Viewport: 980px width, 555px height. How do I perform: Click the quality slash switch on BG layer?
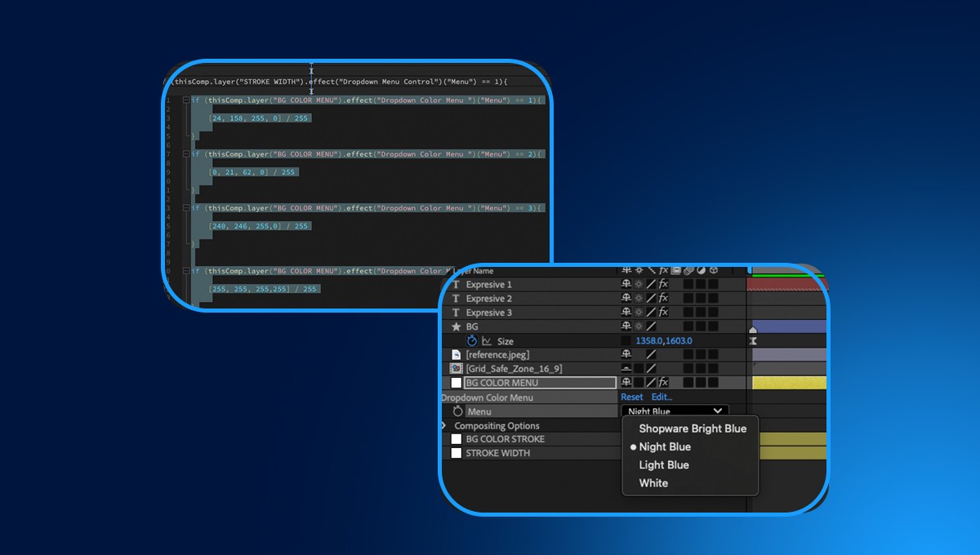[x=652, y=326]
